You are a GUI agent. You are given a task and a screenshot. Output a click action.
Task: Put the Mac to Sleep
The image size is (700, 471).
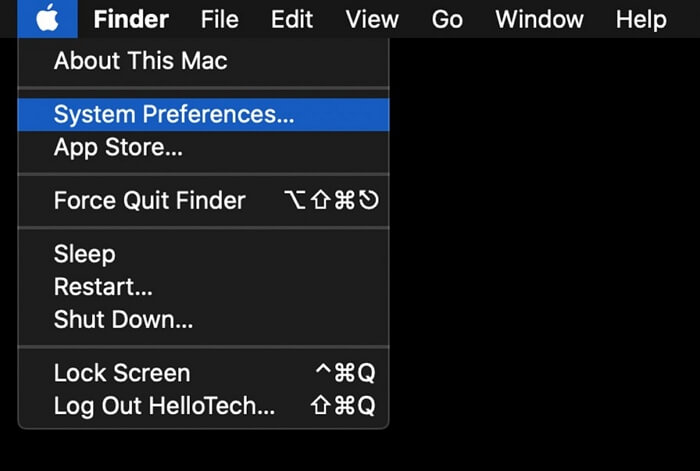coord(85,254)
